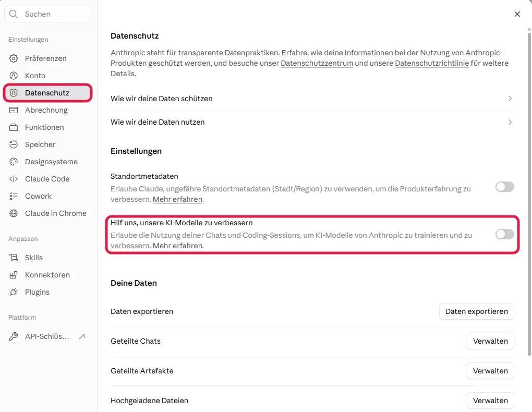Image resolution: width=532 pixels, height=412 pixels.
Task: Expand Wie wir deine Daten schützen chevron
Action: click(x=510, y=99)
